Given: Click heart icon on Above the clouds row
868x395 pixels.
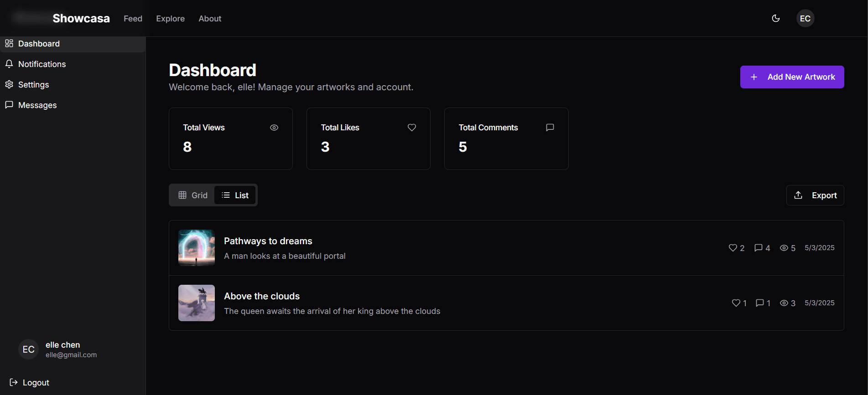Looking at the screenshot, I should coord(736,303).
